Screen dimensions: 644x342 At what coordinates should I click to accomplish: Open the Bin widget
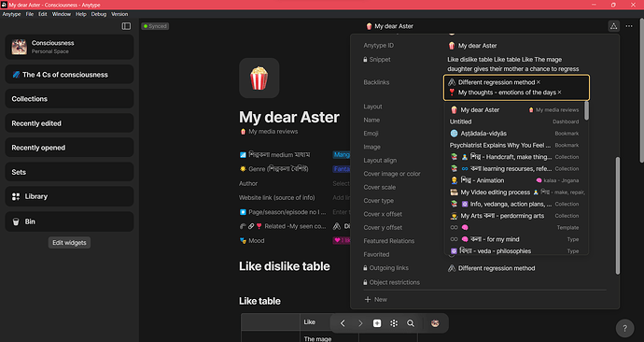[x=69, y=221]
